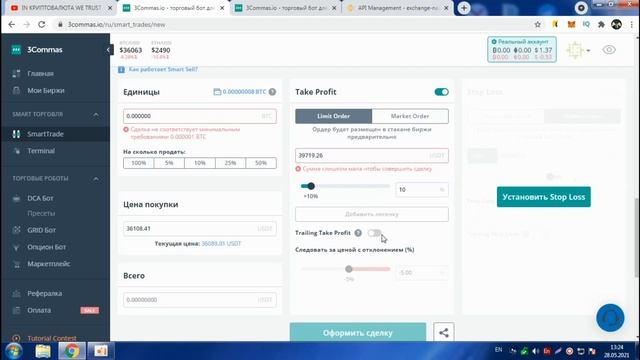Switch to API Management tab
This screenshot has width=640, height=360.
pos(398,8)
